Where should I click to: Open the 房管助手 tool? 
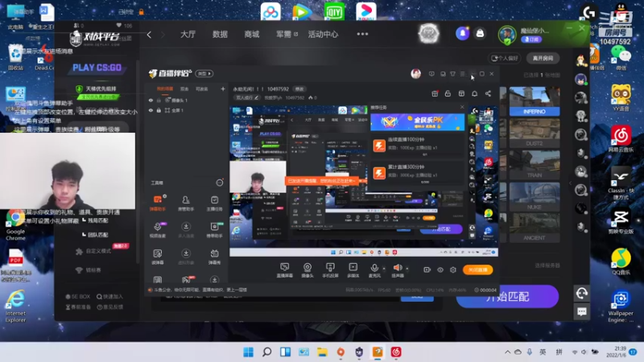click(186, 203)
